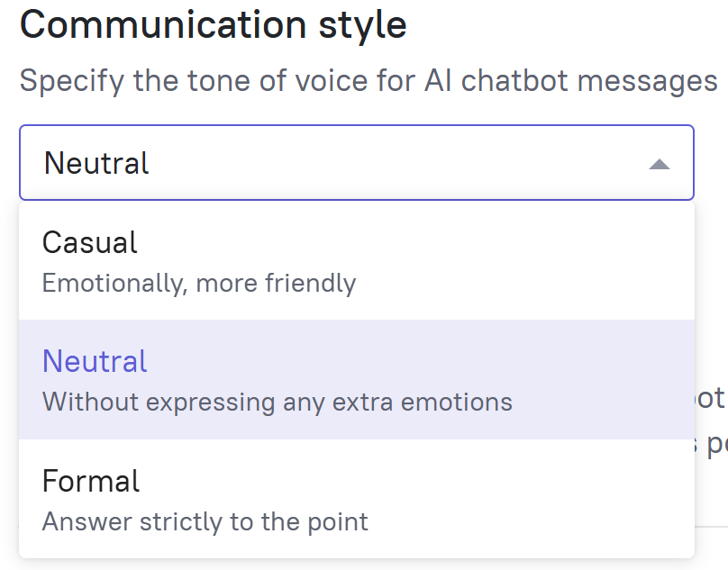
Task: Click the Communication style combo box
Action: (356, 162)
